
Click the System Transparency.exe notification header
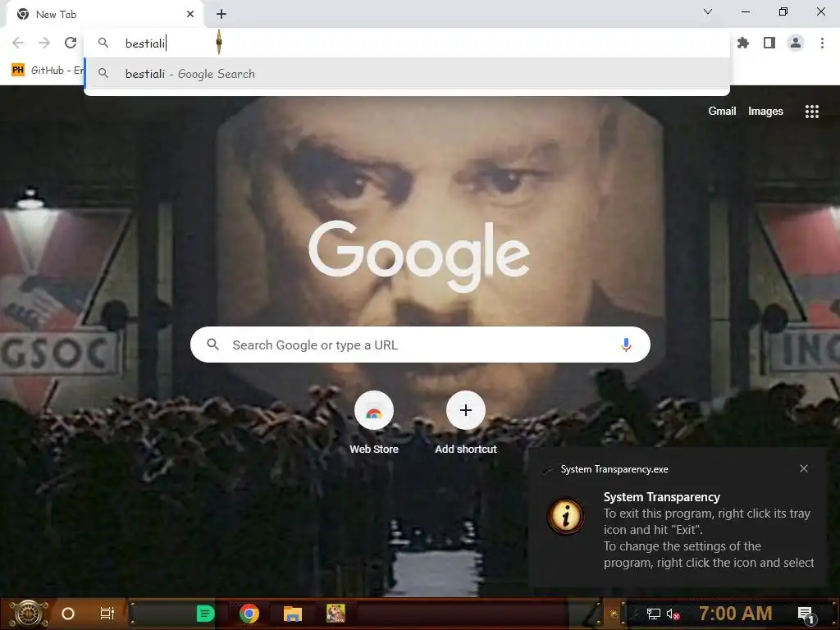tap(614, 469)
